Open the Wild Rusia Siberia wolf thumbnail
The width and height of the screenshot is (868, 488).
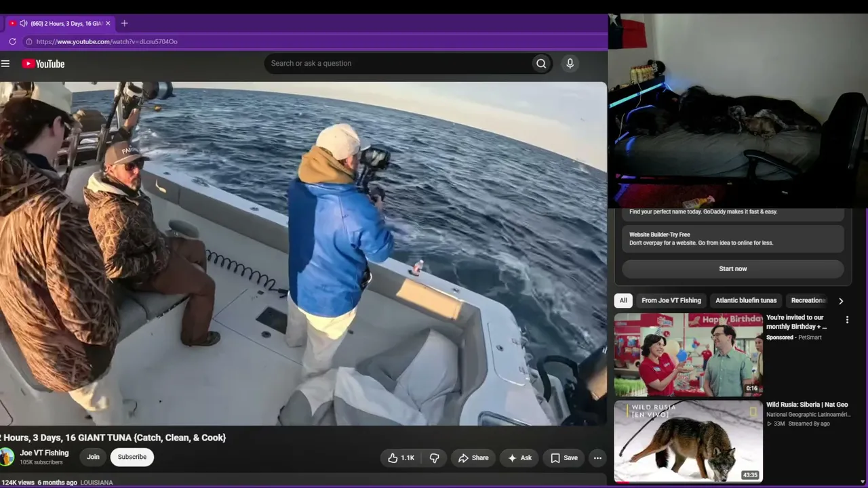688,441
